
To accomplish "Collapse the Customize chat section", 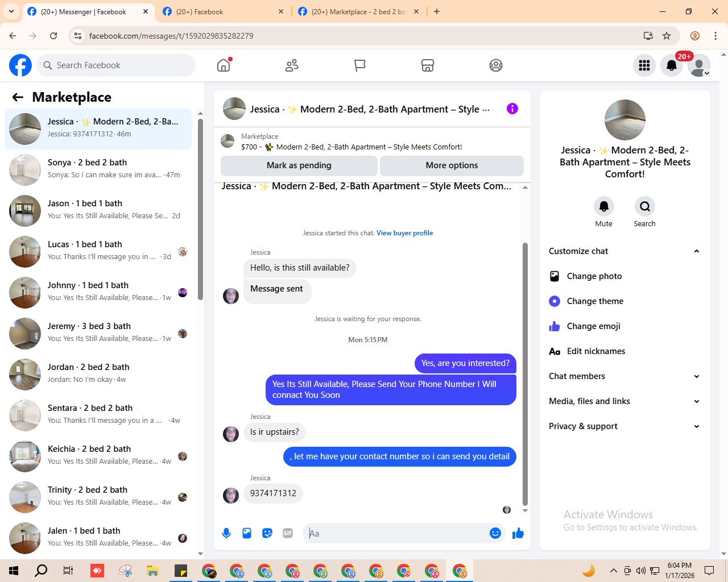I will click(x=624, y=251).
